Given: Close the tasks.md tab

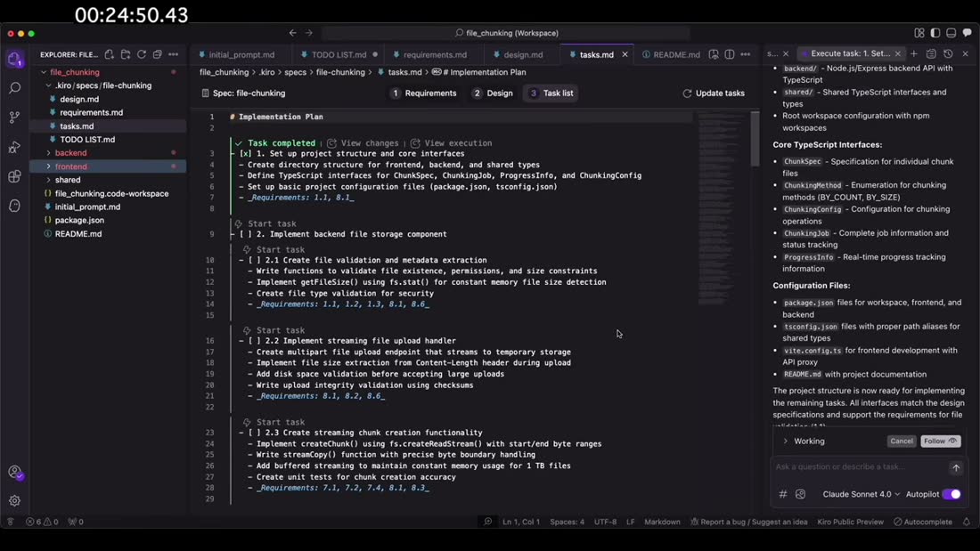Looking at the screenshot, I should 625,55.
